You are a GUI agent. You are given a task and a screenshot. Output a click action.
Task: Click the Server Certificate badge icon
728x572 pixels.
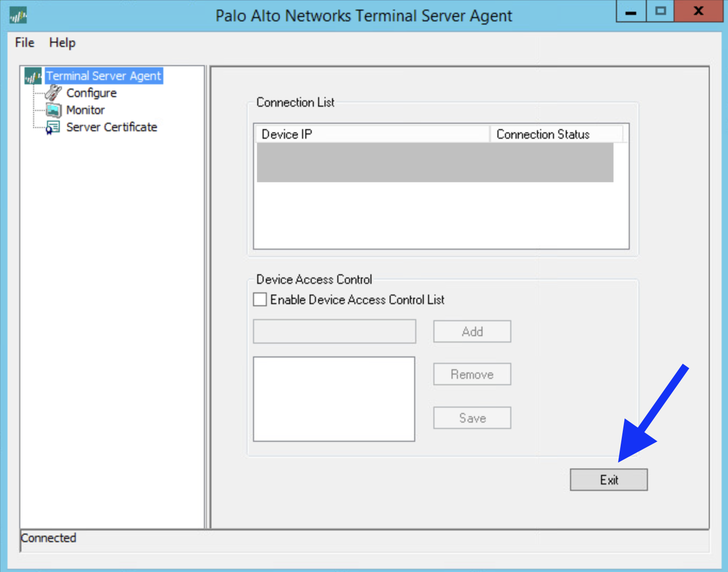click(x=52, y=127)
